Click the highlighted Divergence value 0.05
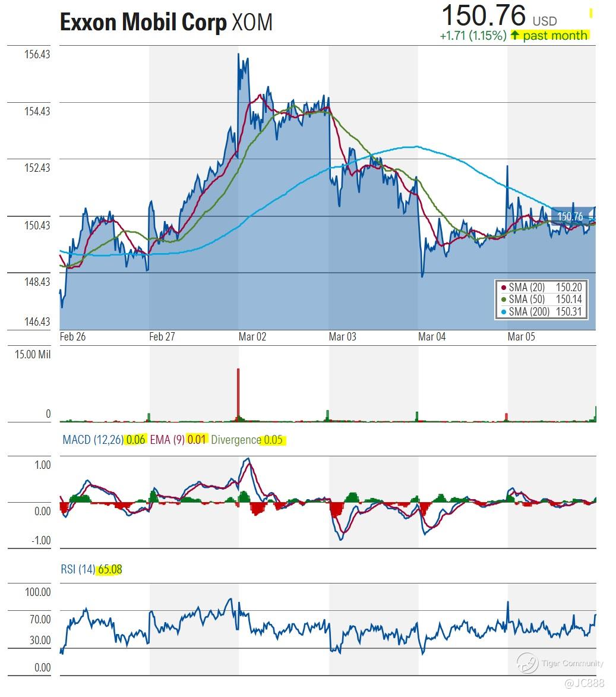Image resolution: width=616 pixels, height=697 pixels. point(273,440)
